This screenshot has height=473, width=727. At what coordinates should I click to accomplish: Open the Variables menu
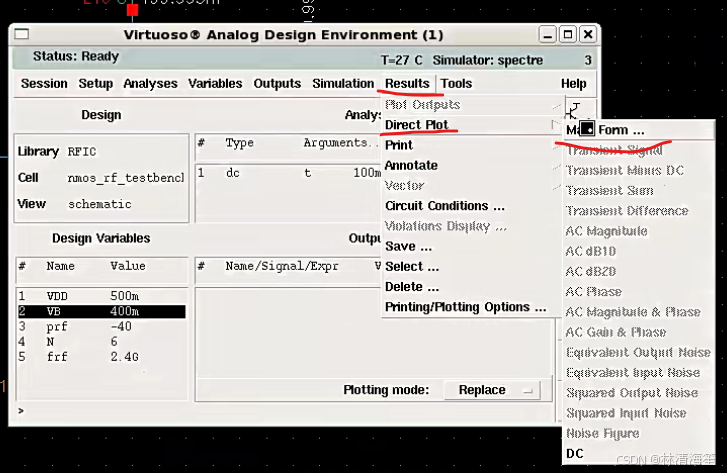point(215,83)
